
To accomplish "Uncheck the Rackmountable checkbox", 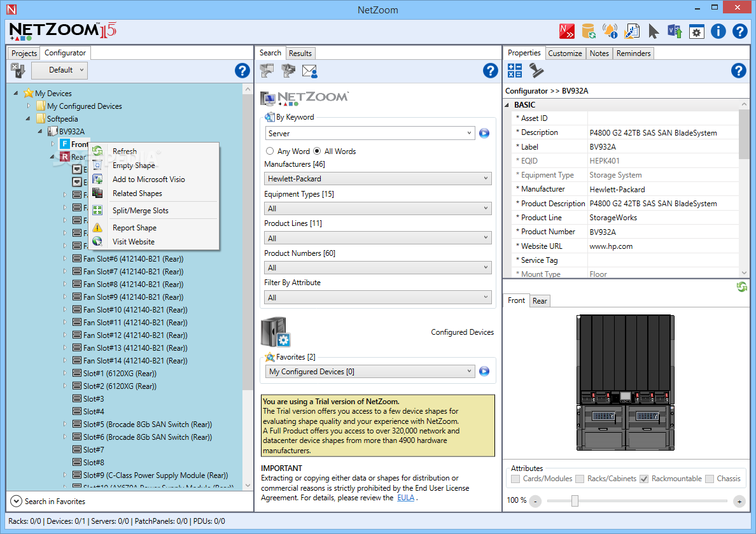I will [x=643, y=479].
